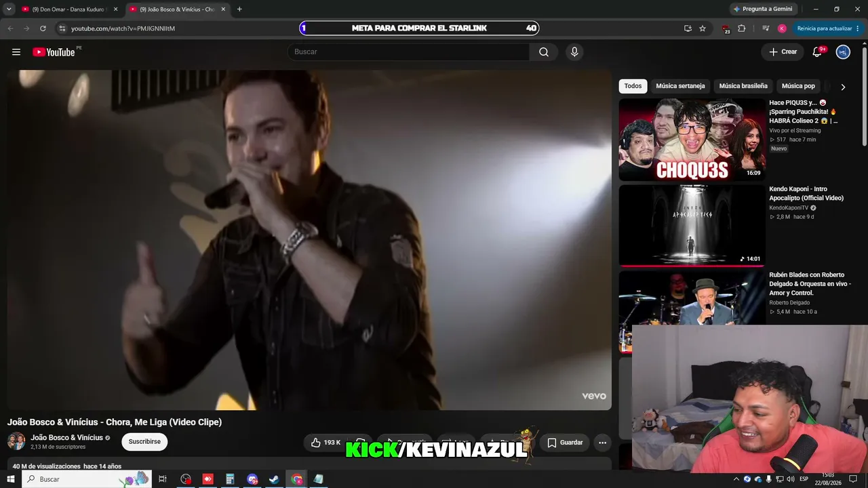Open more actions for the video
Image resolution: width=868 pixels, height=488 pixels.
click(x=602, y=443)
